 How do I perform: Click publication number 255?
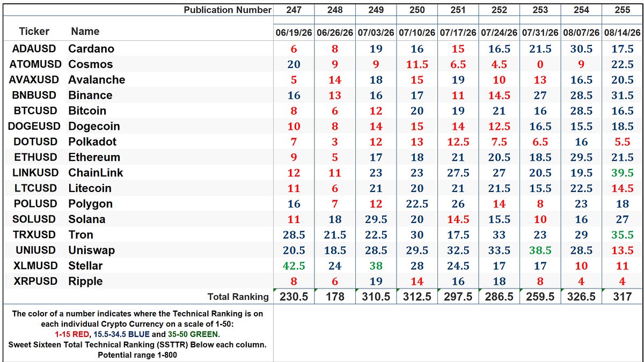623,10
